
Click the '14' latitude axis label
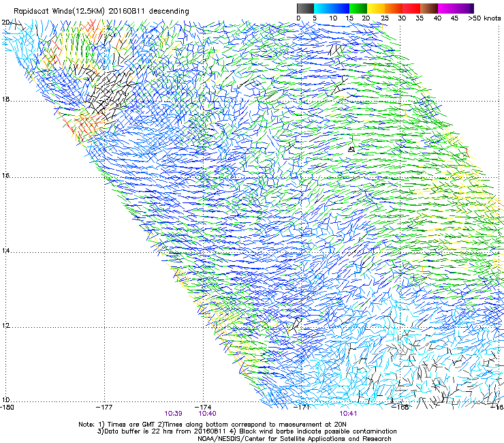click(x=5, y=251)
